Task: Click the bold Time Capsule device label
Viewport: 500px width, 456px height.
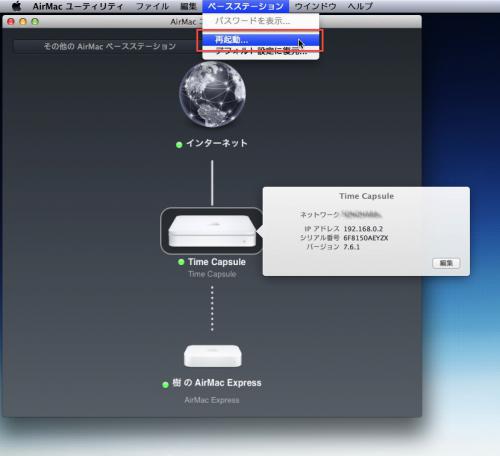Action: tap(217, 262)
